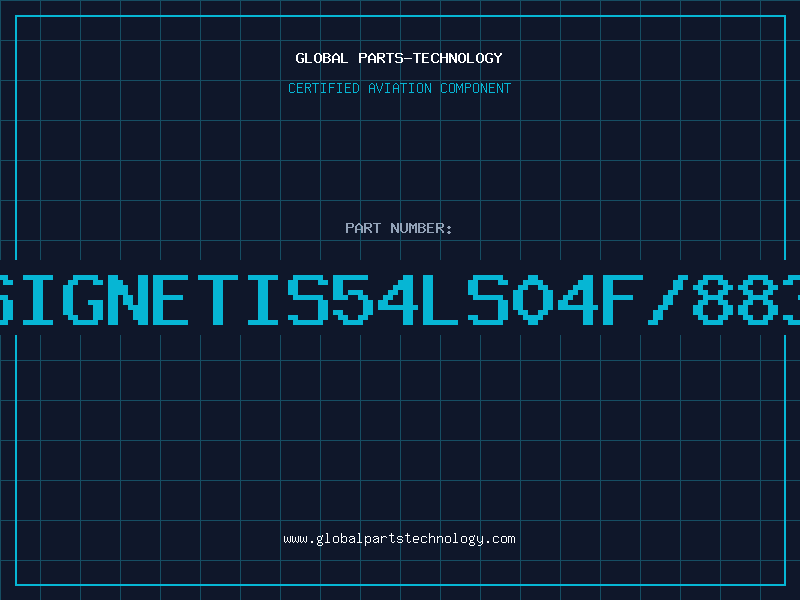Click the GLOBAL PARTS-TECHNOLOGY heading

[399, 58]
